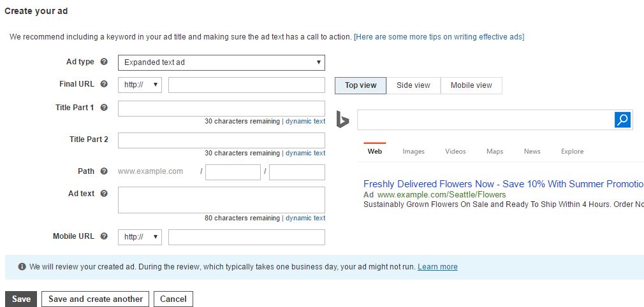This screenshot has width=644, height=307.
Task: Switch to Side view preview
Action: pyautogui.click(x=413, y=85)
